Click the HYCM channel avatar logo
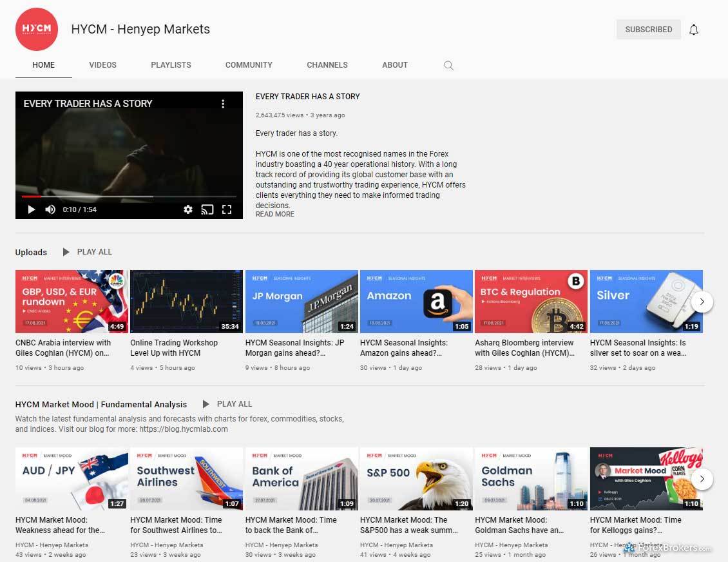This screenshot has height=562, width=728. [37, 29]
